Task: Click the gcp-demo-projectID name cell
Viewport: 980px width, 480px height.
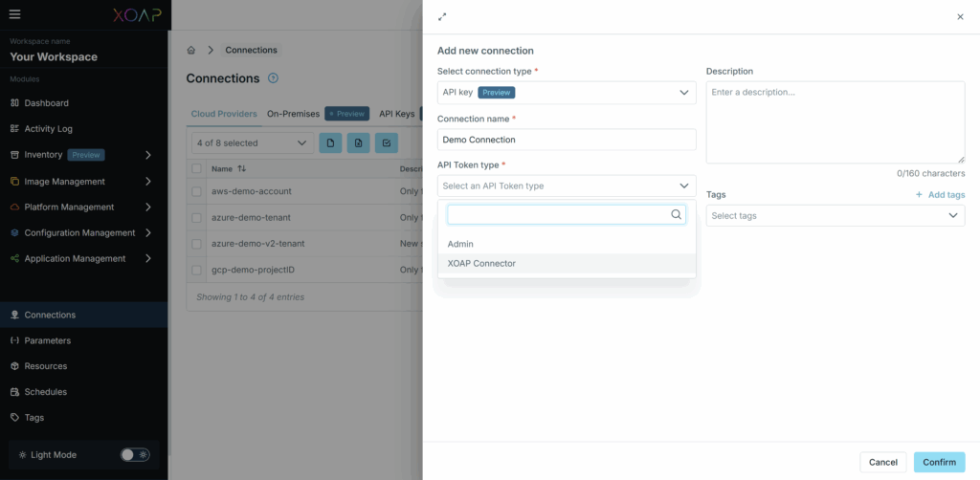Action: click(253, 271)
